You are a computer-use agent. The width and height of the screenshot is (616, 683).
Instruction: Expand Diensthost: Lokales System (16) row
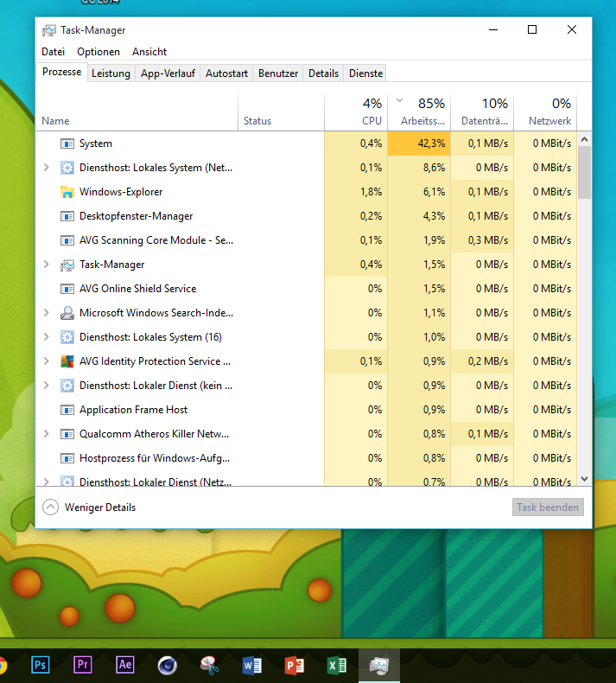point(46,337)
